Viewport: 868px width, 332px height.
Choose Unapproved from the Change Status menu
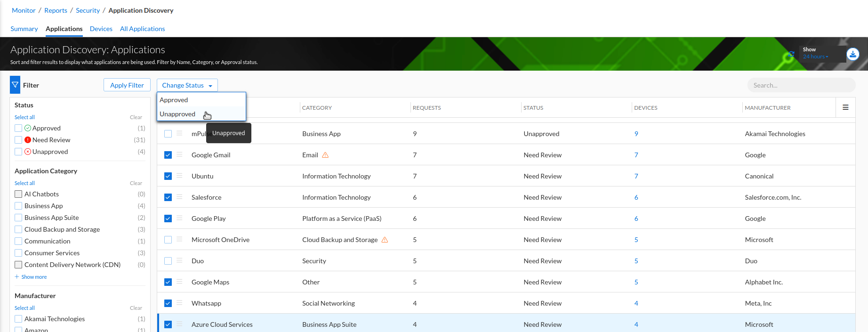point(177,114)
